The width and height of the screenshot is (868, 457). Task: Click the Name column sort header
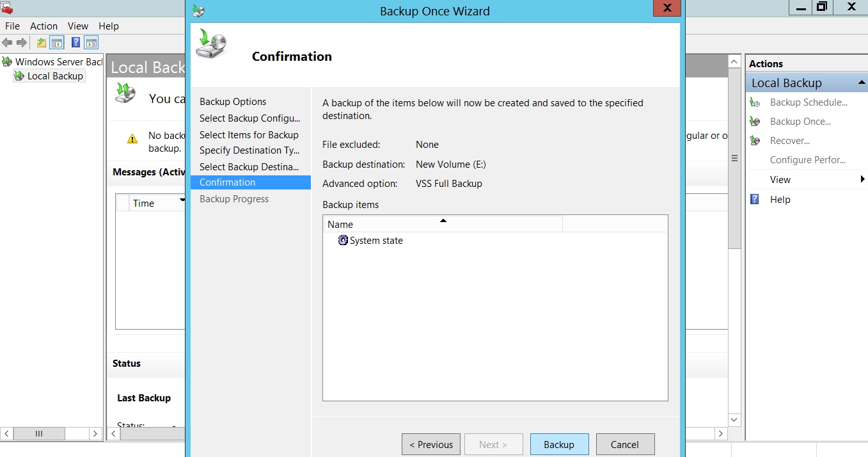pos(443,224)
